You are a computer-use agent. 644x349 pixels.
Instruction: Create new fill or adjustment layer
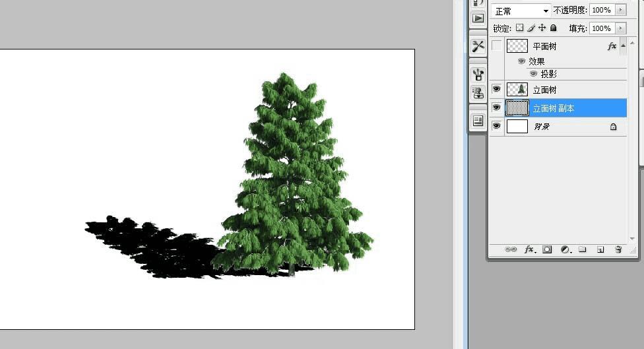(565, 249)
